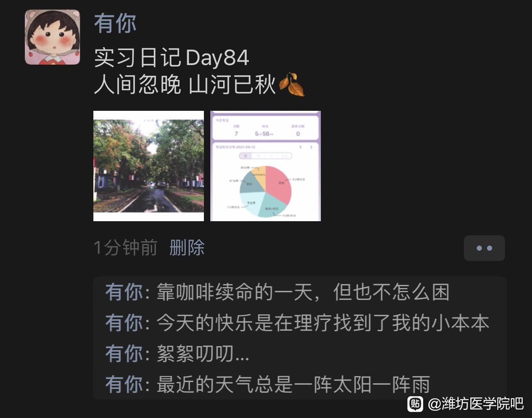Open the 有你 username at the post top
532x418 pixels.
115,23
